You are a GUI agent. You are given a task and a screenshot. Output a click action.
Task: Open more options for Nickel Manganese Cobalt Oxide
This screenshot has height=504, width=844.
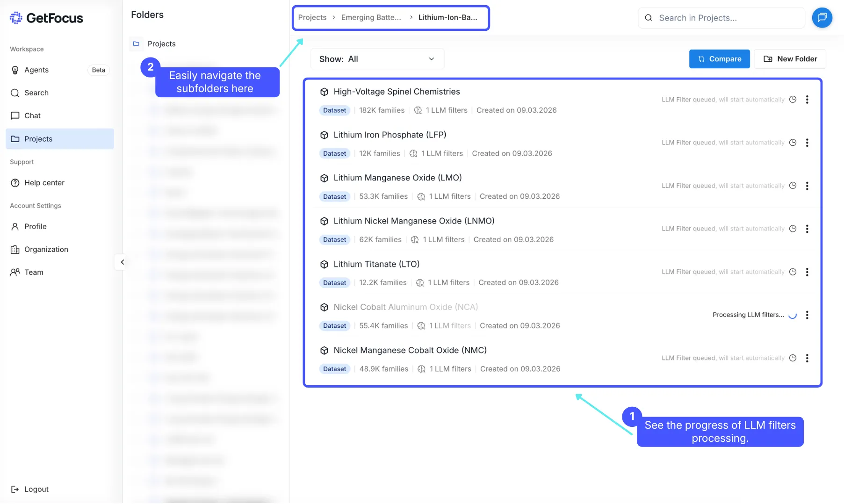(807, 358)
